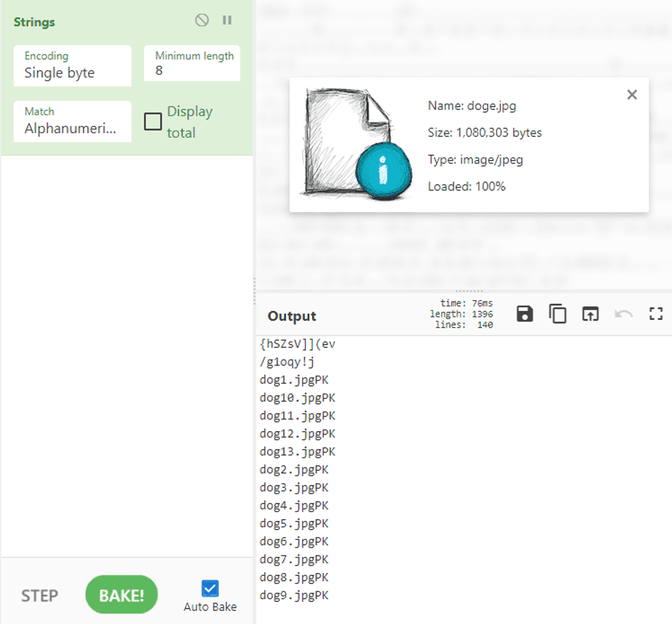Select the dog10.jpgPK output line
Screen dimensions: 672x624
(297, 398)
